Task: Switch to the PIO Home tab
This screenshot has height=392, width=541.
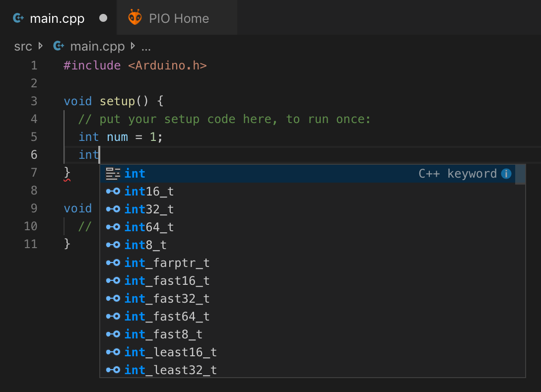Action: coord(179,18)
